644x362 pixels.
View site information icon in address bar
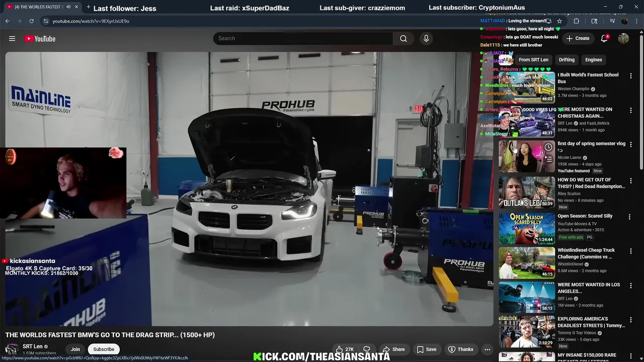point(46,21)
